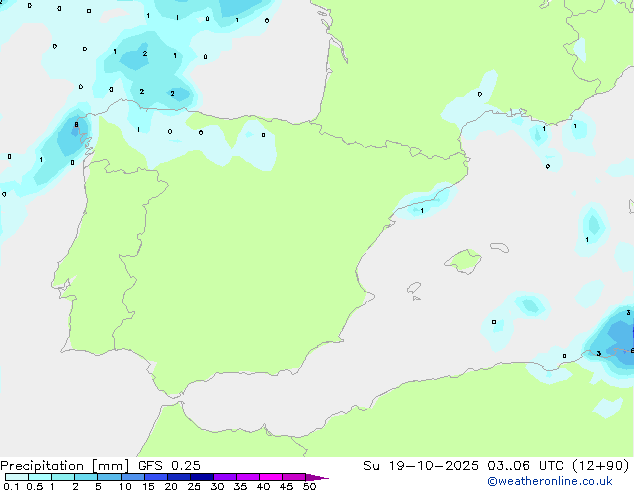Click the 0.1–0.5 mm legend color swatch
The image size is (634, 490).
point(17,477)
